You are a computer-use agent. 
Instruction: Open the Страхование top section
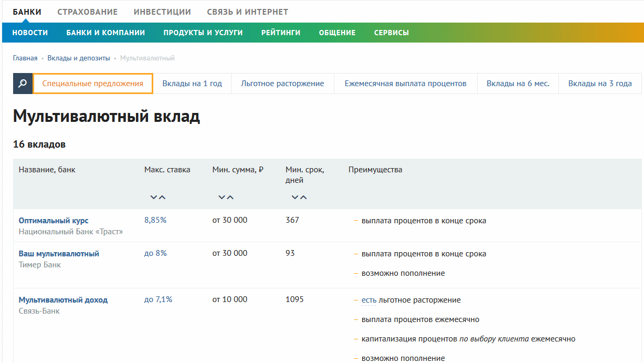[87, 12]
